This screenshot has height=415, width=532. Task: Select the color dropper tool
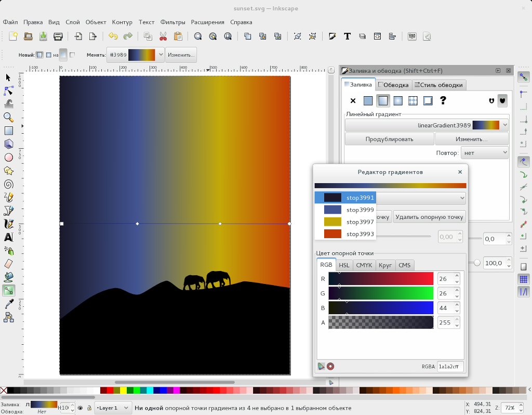click(8, 304)
